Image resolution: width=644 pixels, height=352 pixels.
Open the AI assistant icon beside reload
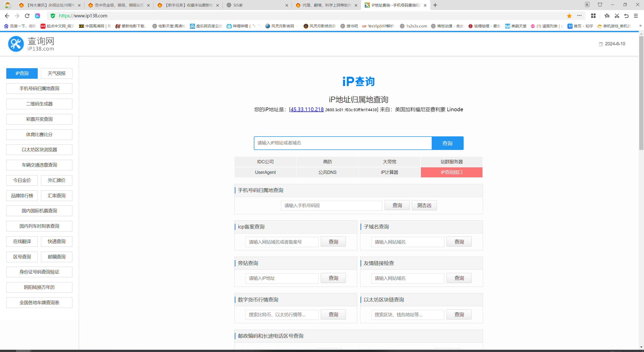[37, 16]
